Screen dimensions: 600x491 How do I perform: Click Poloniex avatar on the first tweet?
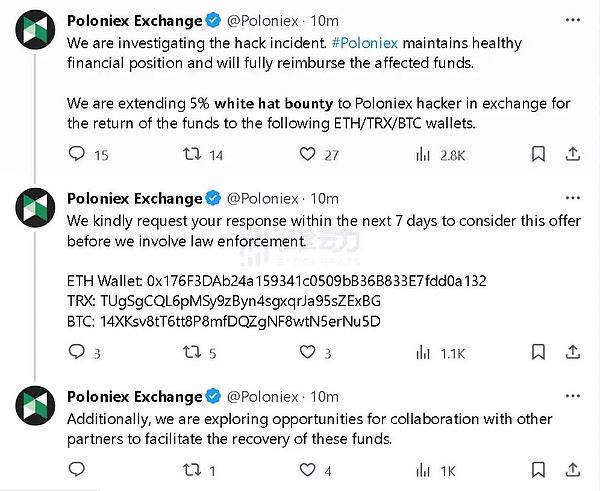tap(36, 32)
